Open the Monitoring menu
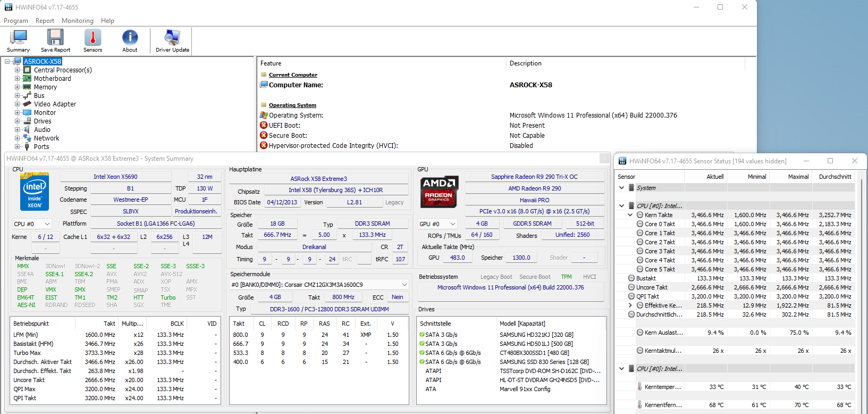This screenshot has height=414, width=868. coord(78,21)
